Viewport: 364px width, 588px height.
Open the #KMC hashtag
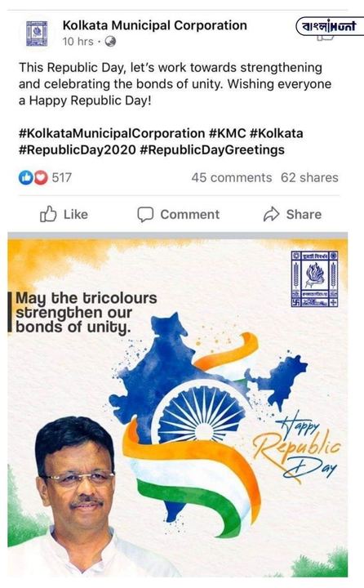pos(227,133)
